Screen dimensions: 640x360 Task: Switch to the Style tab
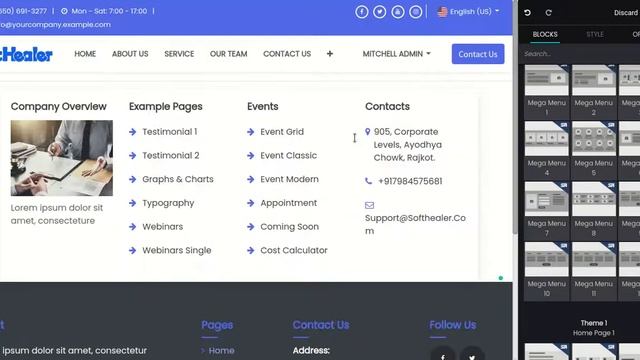[x=595, y=34]
